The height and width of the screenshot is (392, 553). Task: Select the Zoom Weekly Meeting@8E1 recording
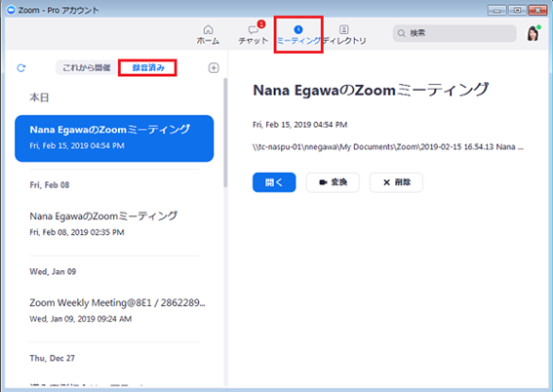[114, 310]
